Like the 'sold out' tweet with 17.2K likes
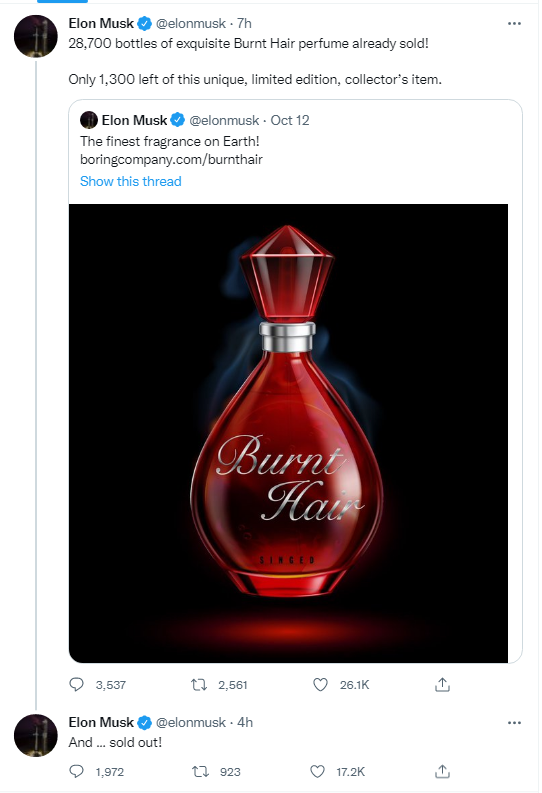Screen dimensions: 542x793 point(318,772)
